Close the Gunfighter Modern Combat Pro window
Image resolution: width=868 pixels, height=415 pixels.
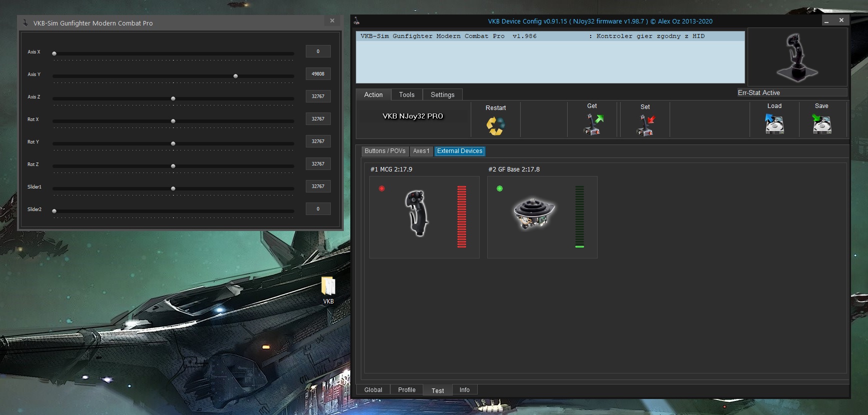pyautogui.click(x=332, y=20)
